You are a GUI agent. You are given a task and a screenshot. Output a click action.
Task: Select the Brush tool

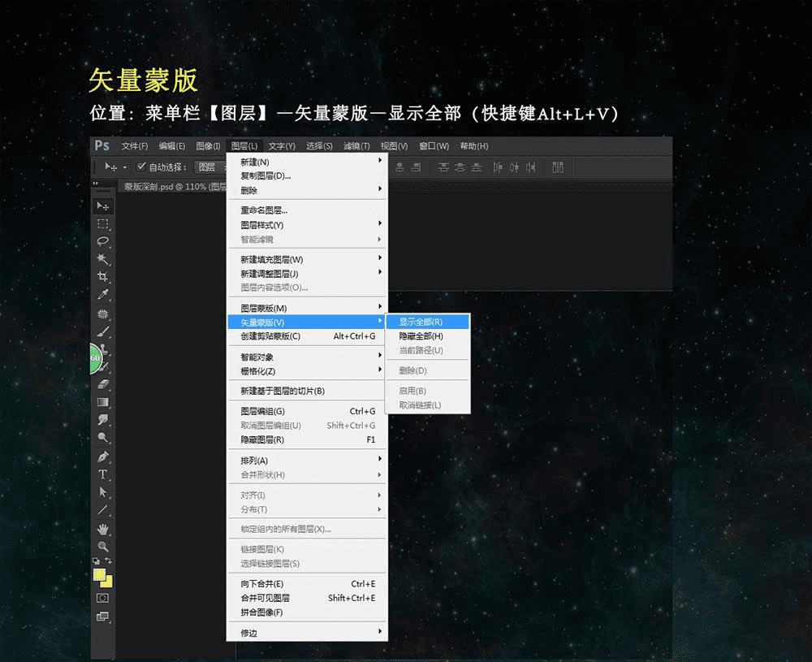tap(102, 331)
